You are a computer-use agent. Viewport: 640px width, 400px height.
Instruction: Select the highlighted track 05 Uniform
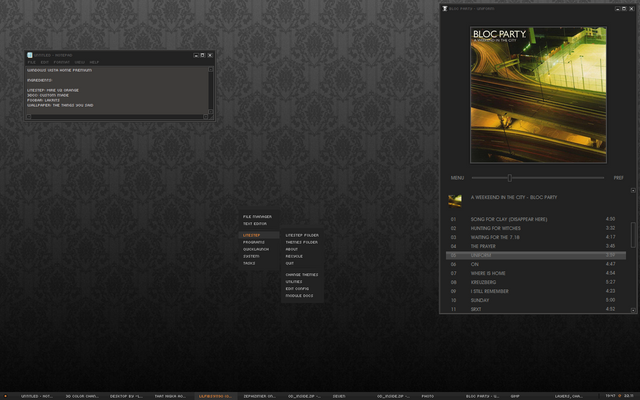pyautogui.click(x=536, y=255)
